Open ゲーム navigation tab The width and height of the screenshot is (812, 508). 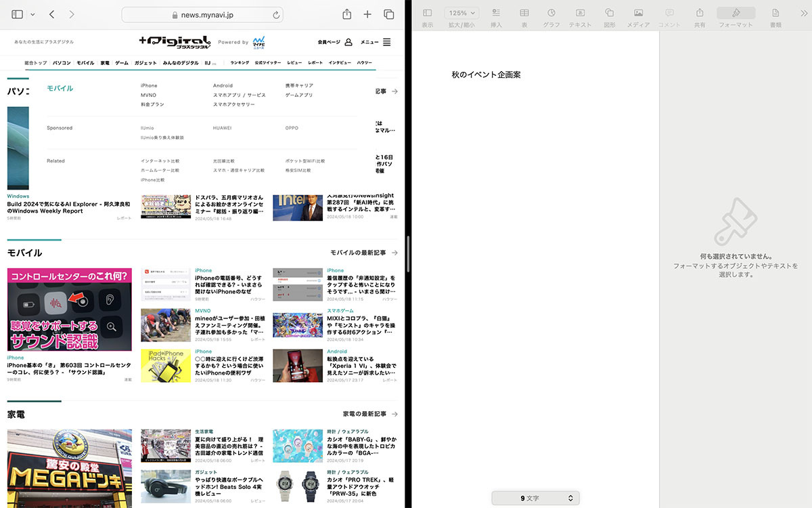click(x=122, y=62)
